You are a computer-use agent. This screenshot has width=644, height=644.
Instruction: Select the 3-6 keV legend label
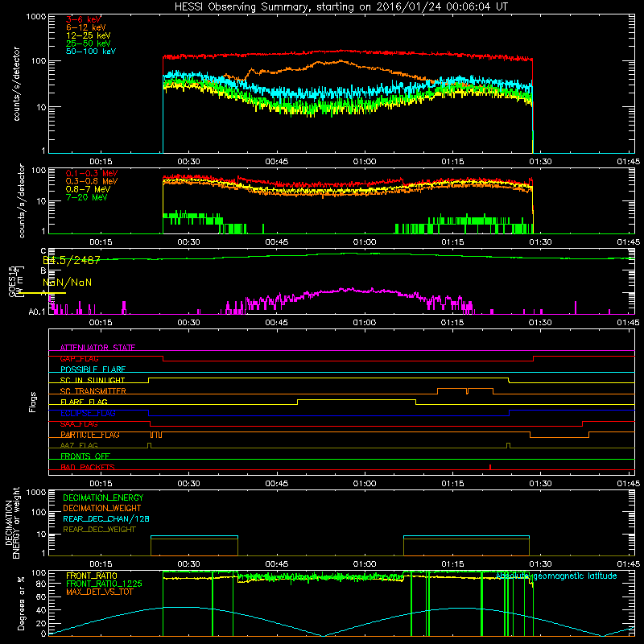point(83,19)
